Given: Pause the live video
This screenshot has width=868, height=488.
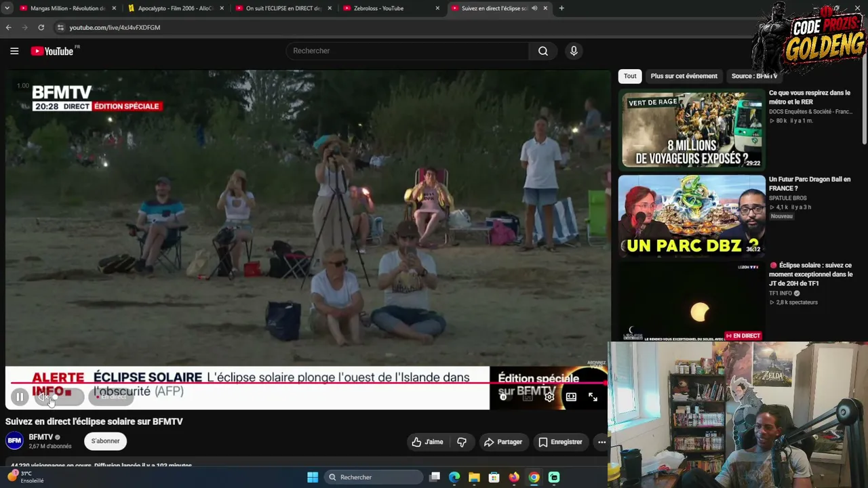Looking at the screenshot, I should (x=20, y=397).
